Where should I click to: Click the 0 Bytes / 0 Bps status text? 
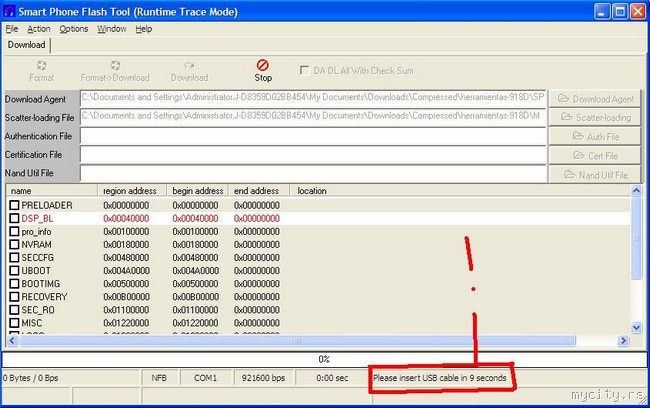[31, 378]
